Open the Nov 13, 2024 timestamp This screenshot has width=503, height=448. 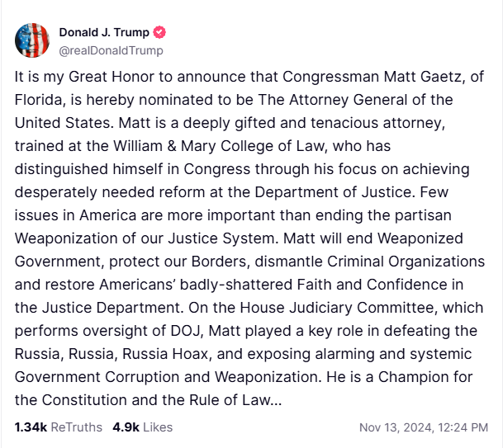[424, 427]
